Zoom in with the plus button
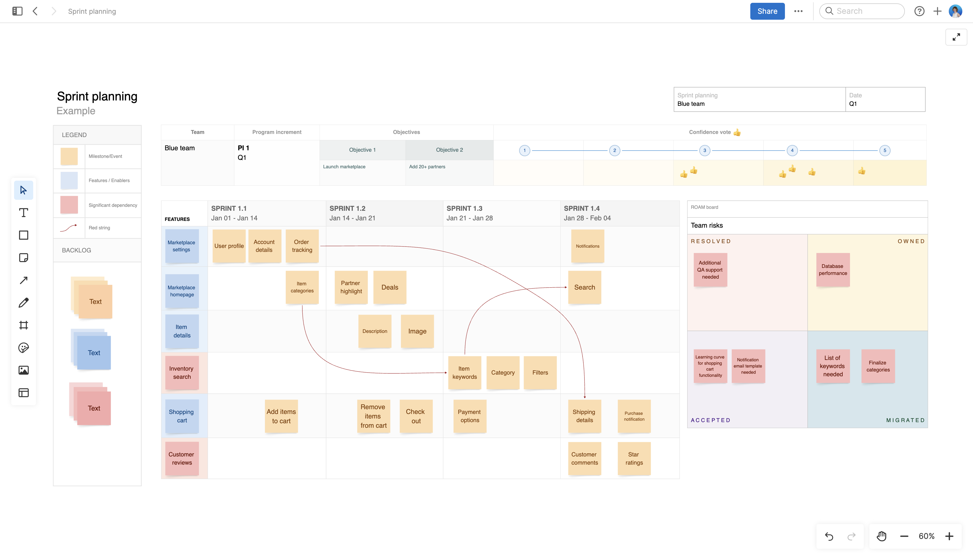973x560 pixels. click(x=950, y=536)
